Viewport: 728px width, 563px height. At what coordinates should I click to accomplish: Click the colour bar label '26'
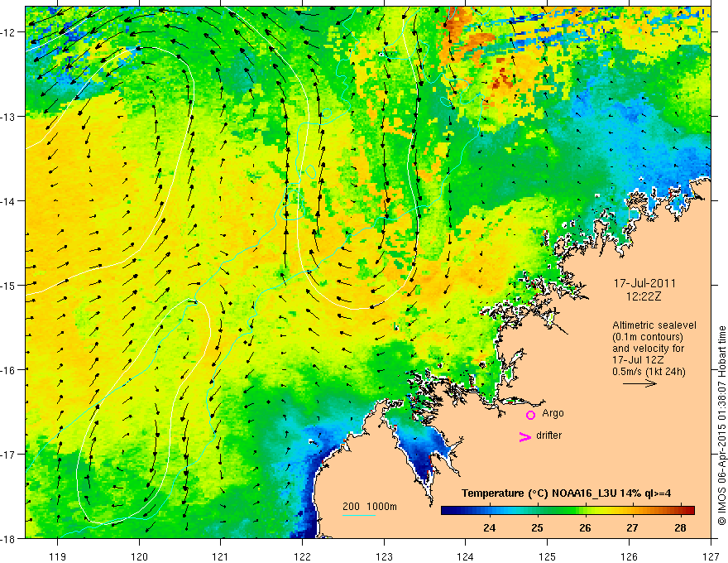[585, 527]
